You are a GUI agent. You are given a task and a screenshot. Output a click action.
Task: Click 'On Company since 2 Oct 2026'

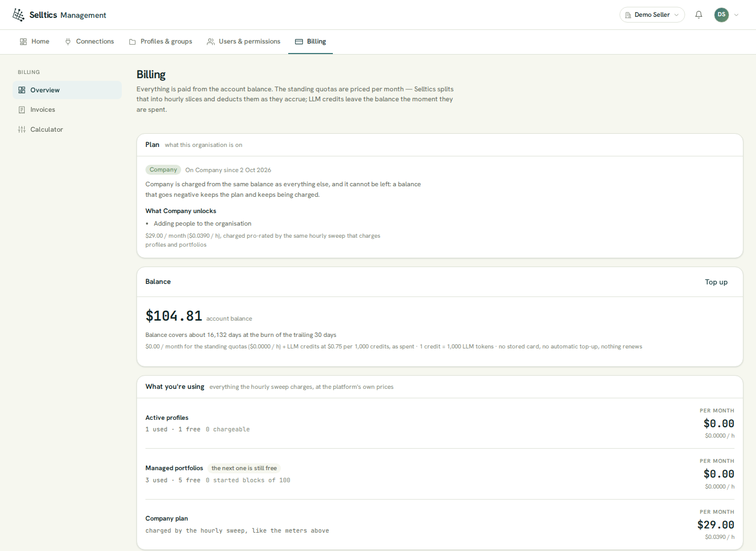click(228, 170)
